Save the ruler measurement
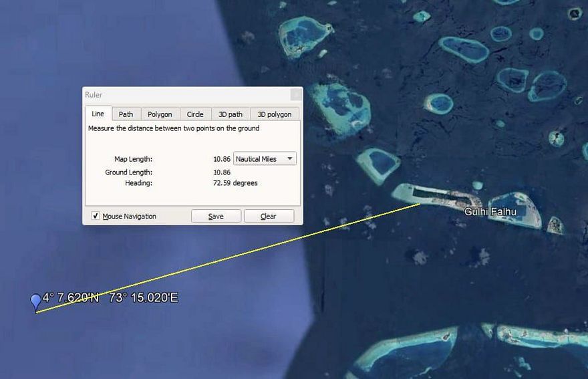 [216, 216]
